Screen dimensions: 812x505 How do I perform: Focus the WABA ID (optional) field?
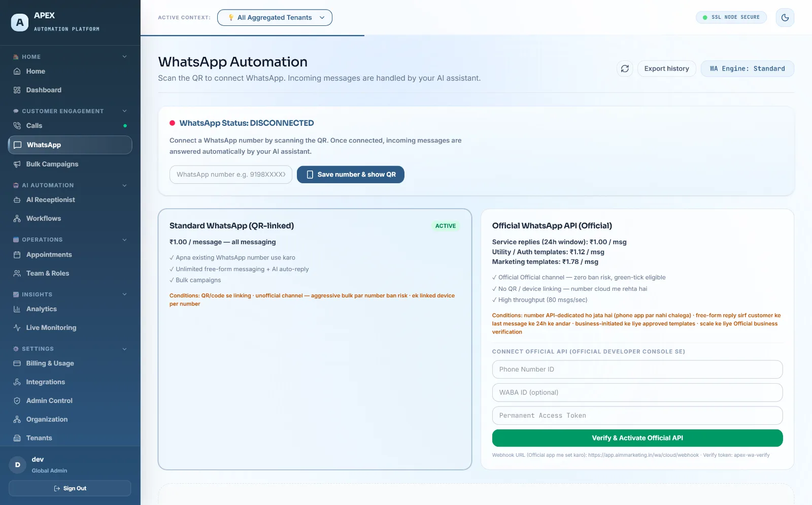[x=637, y=392]
